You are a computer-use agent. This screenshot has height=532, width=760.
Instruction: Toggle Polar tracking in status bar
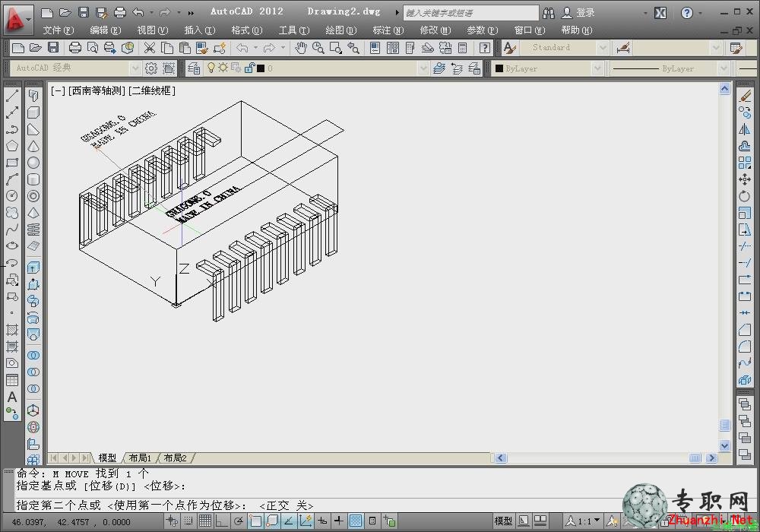pos(239,521)
